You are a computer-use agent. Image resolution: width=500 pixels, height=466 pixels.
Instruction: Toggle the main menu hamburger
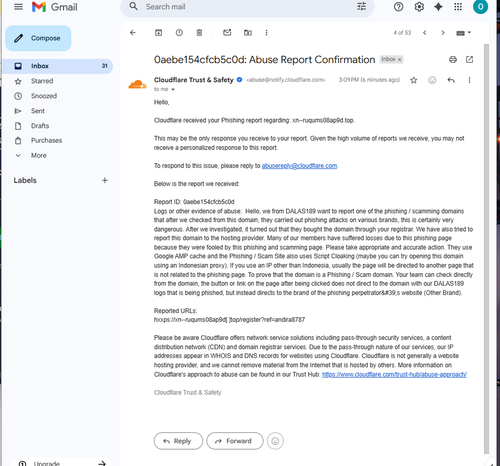tap(19, 7)
